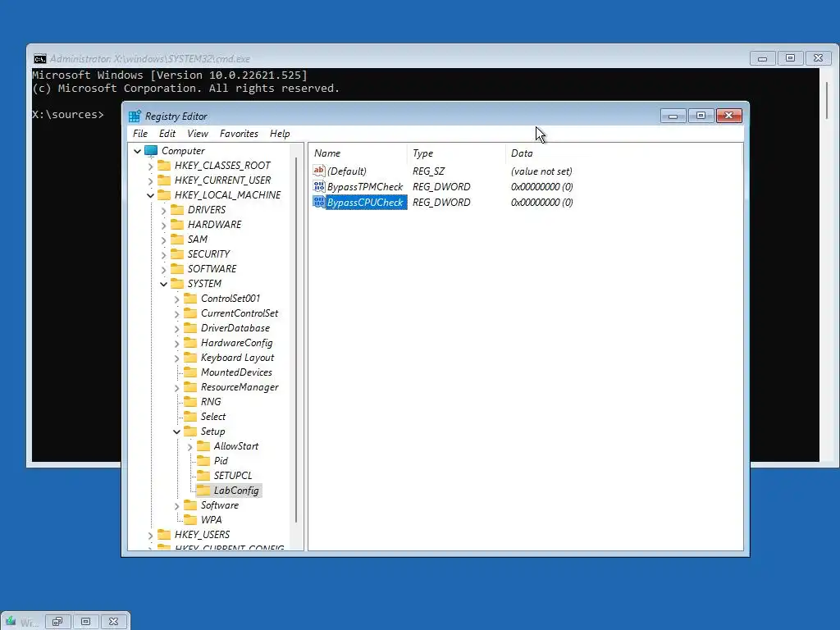Expand the HARDWARE key

163,225
